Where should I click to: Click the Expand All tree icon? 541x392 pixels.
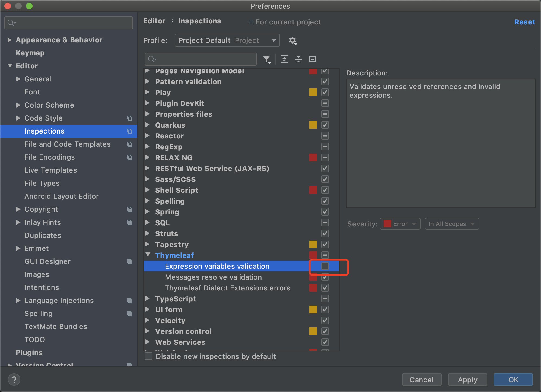pyautogui.click(x=284, y=59)
